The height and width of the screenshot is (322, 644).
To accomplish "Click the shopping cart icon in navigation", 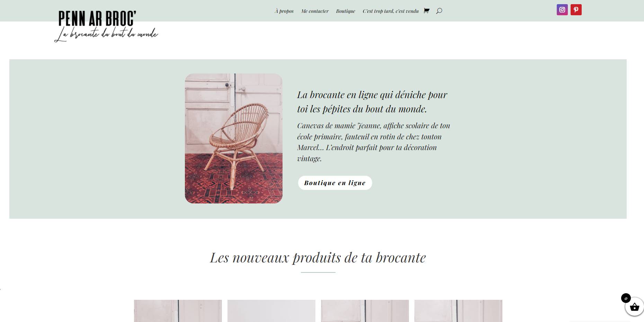I will point(426,11).
